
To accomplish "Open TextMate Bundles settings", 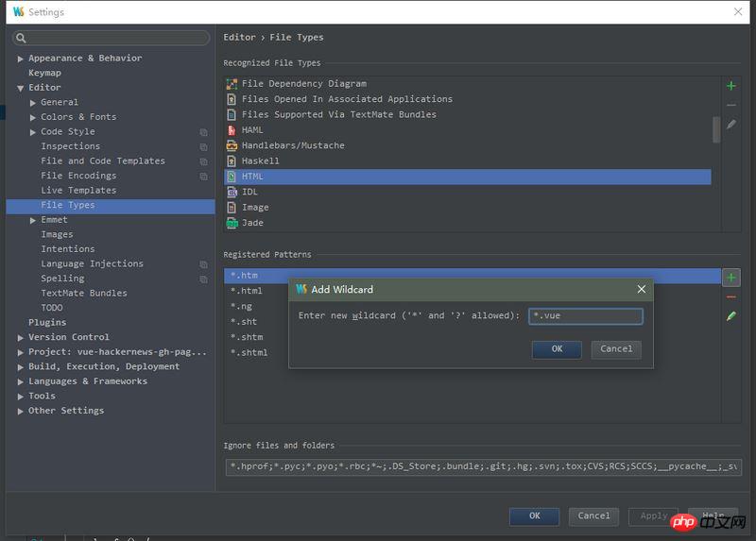I will pos(84,294).
